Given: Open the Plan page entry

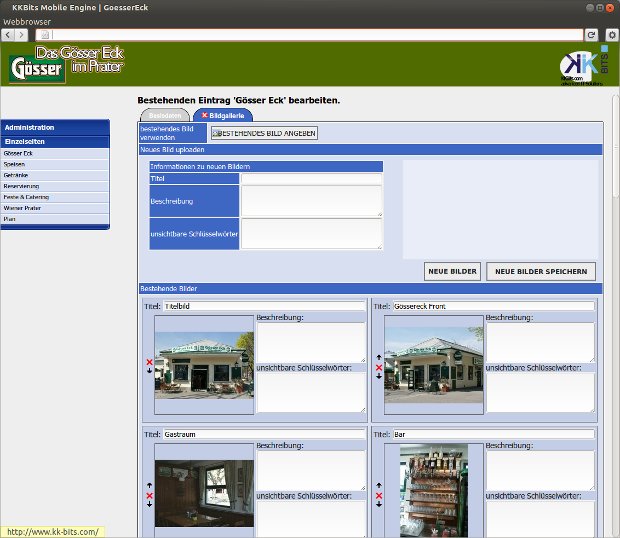Looking at the screenshot, I should click(55, 219).
